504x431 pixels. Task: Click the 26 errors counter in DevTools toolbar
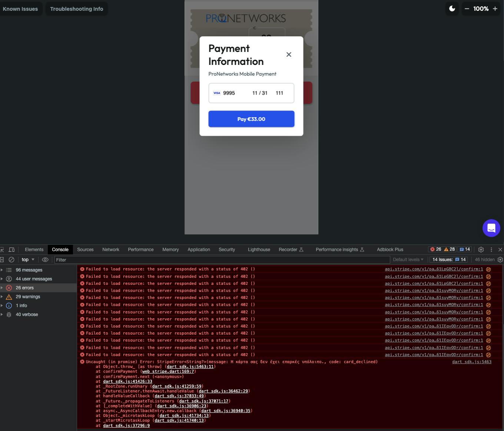point(436,249)
